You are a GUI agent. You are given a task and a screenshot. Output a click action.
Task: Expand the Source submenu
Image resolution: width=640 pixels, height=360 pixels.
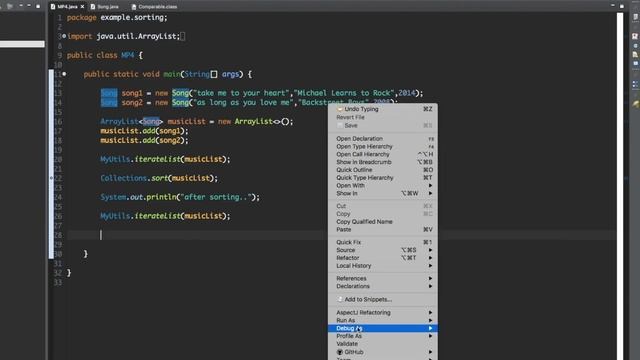coord(383,250)
